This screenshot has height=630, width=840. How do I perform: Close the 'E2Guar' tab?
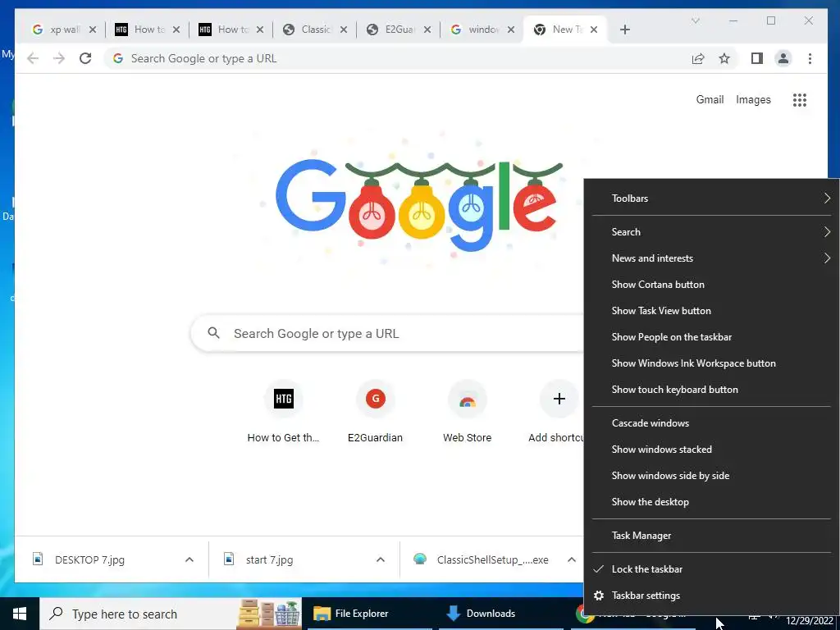(x=427, y=30)
